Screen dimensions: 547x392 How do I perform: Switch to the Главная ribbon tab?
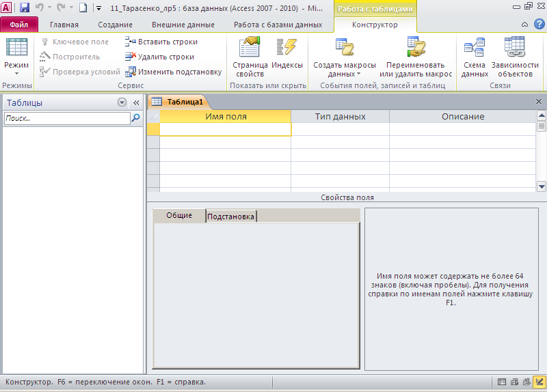[64, 25]
